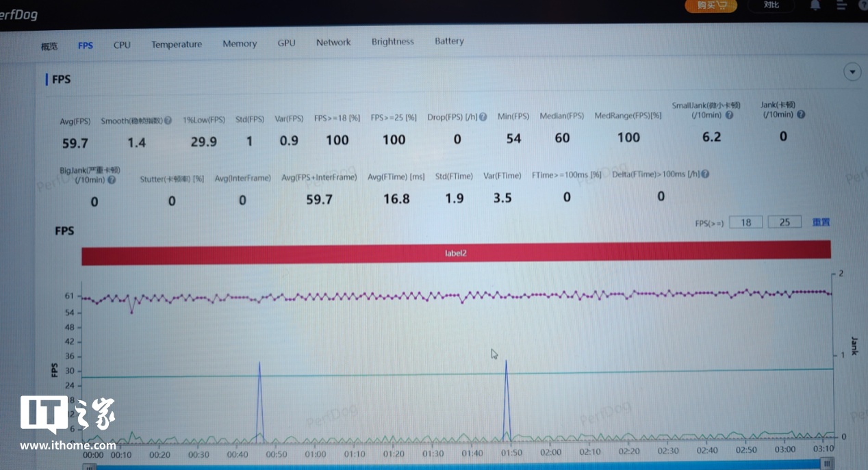
Task: Go to the Memory tab
Action: 240,44
